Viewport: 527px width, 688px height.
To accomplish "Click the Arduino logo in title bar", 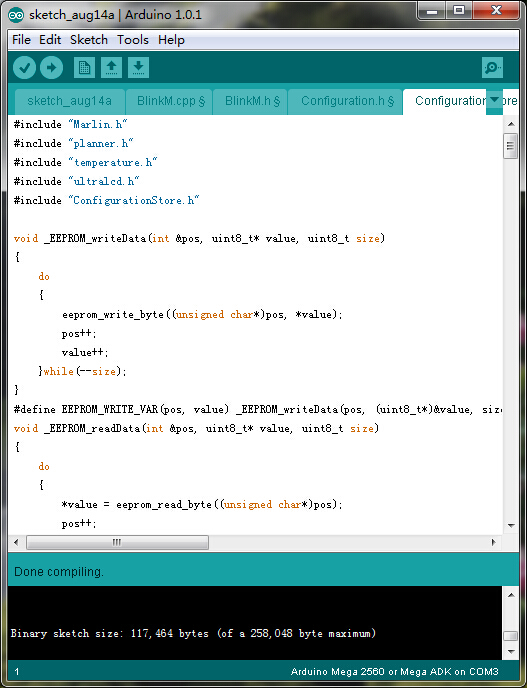I will [x=16, y=15].
